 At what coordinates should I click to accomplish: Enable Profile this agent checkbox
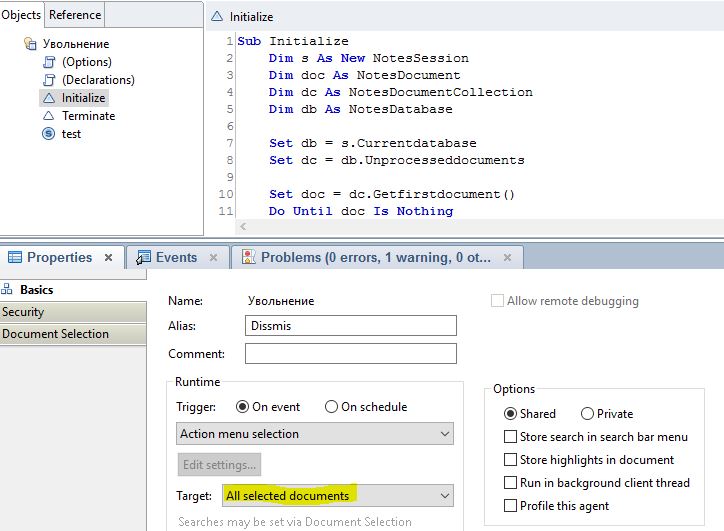510,506
